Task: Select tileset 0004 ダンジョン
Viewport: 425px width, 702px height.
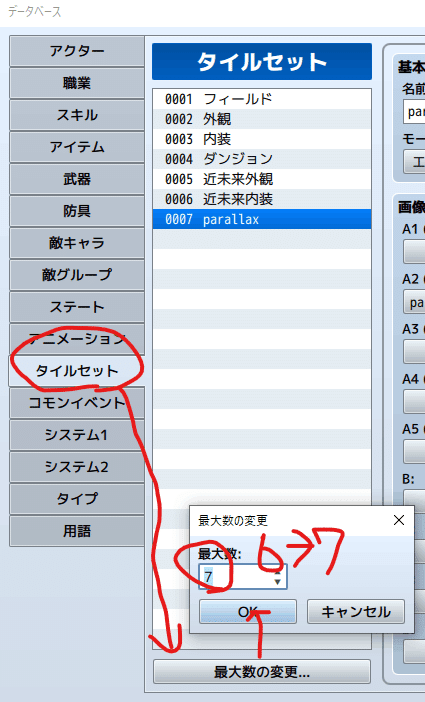Action: click(262, 159)
